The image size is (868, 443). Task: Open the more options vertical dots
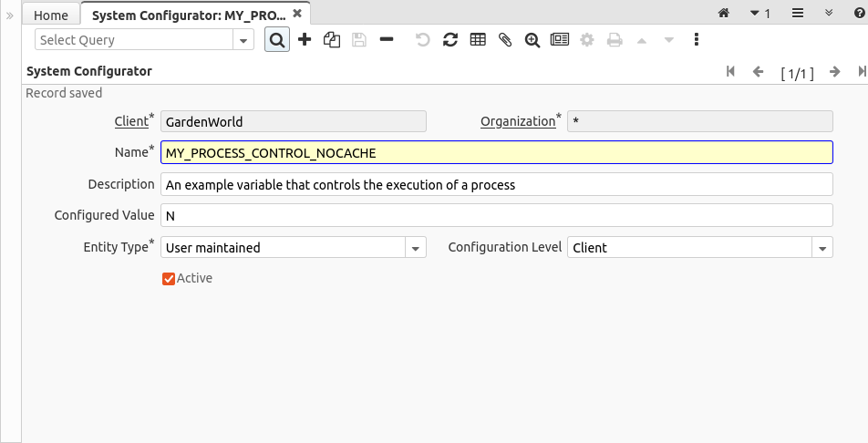tap(697, 39)
